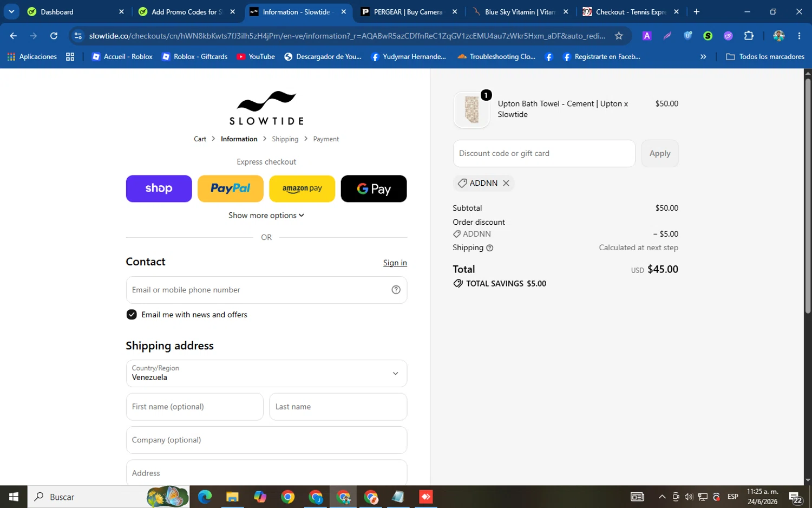
Task: Click the Slowtide logo
Action: (x=266, y=108)
